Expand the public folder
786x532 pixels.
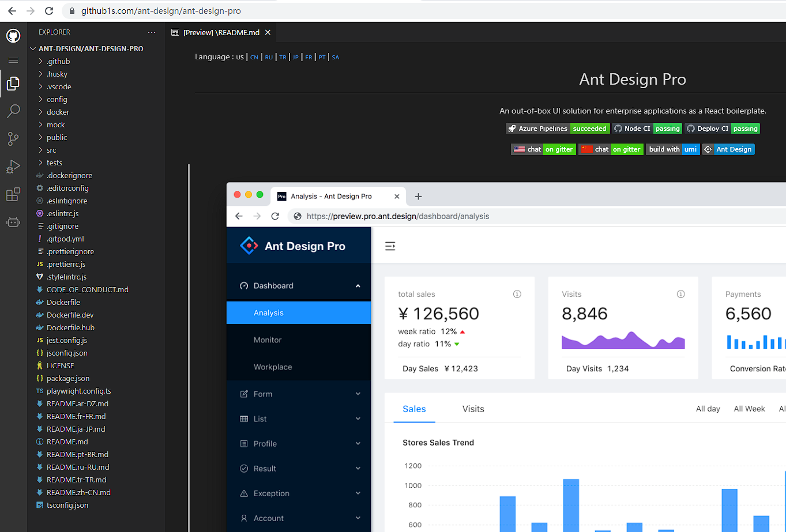coord(96,138)
